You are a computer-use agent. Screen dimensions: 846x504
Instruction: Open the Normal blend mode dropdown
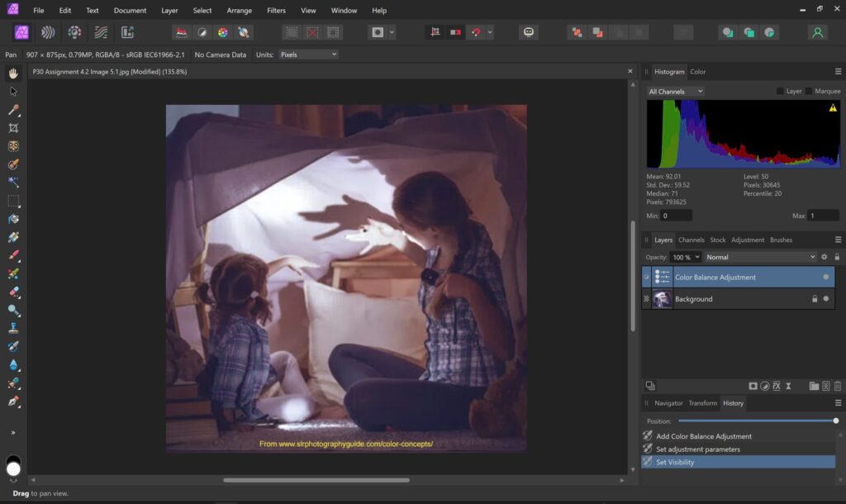[760, 257]
